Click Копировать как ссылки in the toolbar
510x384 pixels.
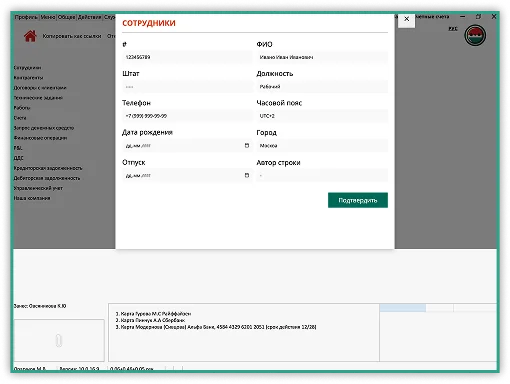pyautogui.click(x=72, y=36)
